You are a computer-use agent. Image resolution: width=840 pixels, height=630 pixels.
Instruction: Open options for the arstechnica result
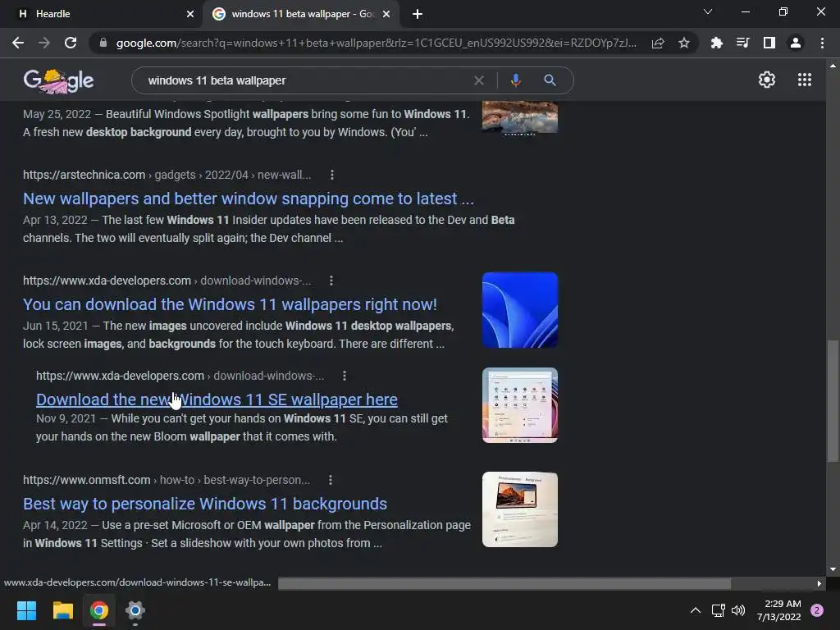click(332, 175)
